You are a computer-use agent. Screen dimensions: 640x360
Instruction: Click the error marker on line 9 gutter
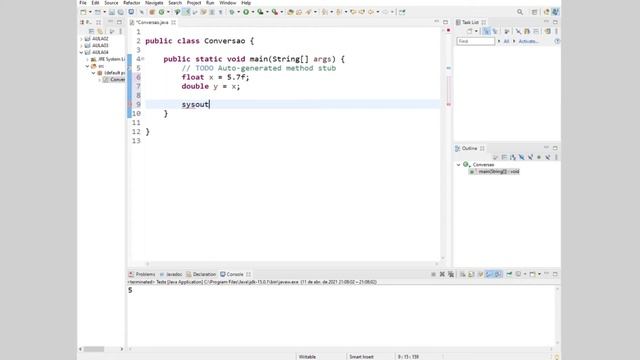tap(130, 104)
